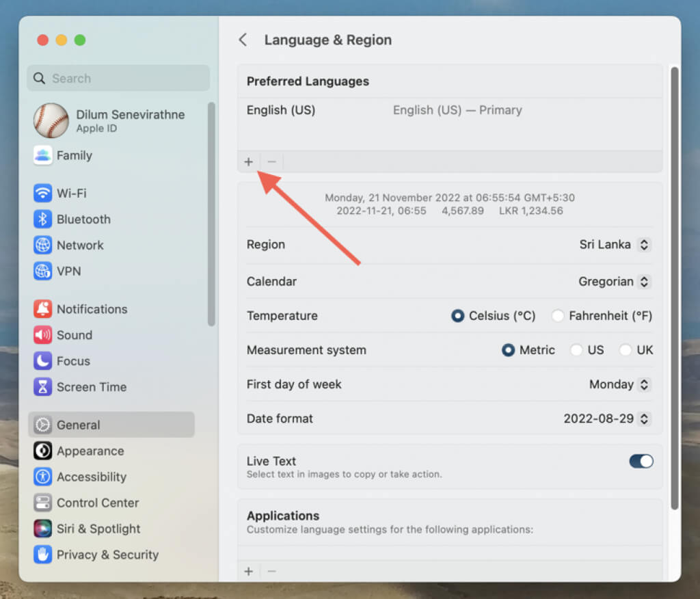Viewport: 700px width, 599px height.
Task: Open Wi-Fi label in sidebar
Action: pyautogui.click(x=71, y=194)
